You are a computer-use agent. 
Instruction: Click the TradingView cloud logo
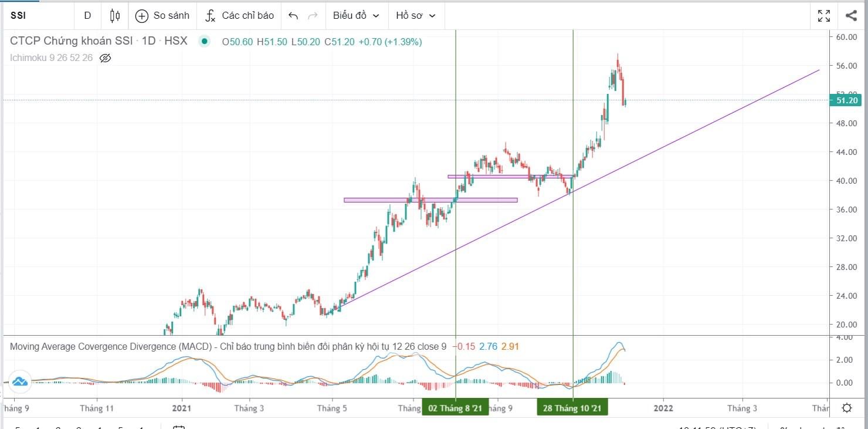coord(20,382)
